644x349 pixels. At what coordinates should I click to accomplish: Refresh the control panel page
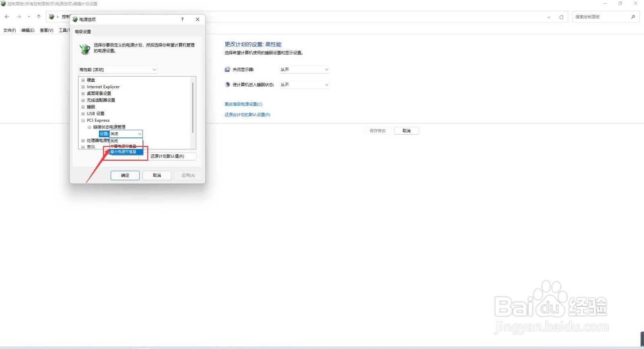(x=561, y=17)
